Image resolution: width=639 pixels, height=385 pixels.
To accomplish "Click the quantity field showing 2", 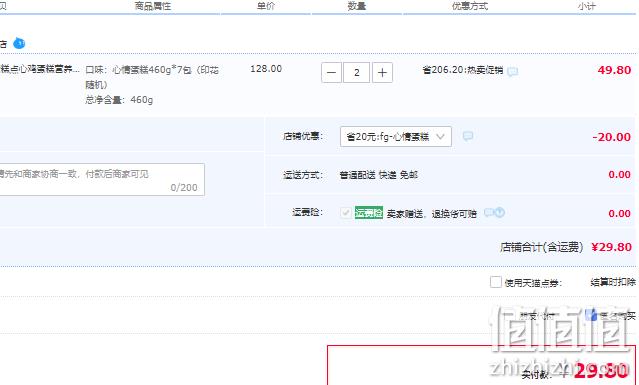I will [357, 73].
